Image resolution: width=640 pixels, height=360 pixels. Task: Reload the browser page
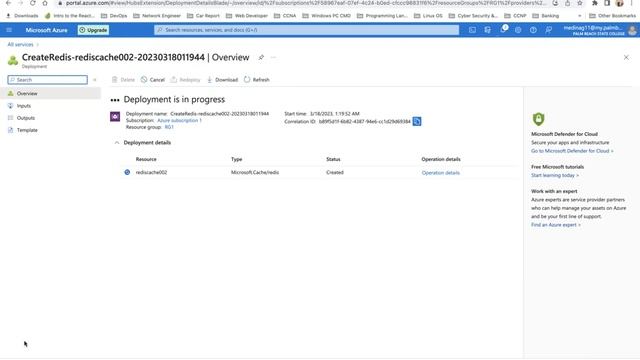(33, 3)
